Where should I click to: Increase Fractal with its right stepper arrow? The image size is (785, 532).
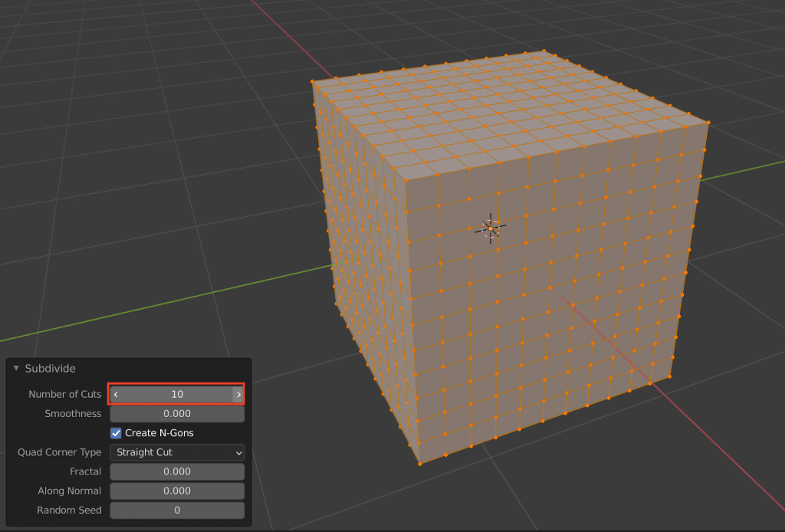click(x=238, y=471)
